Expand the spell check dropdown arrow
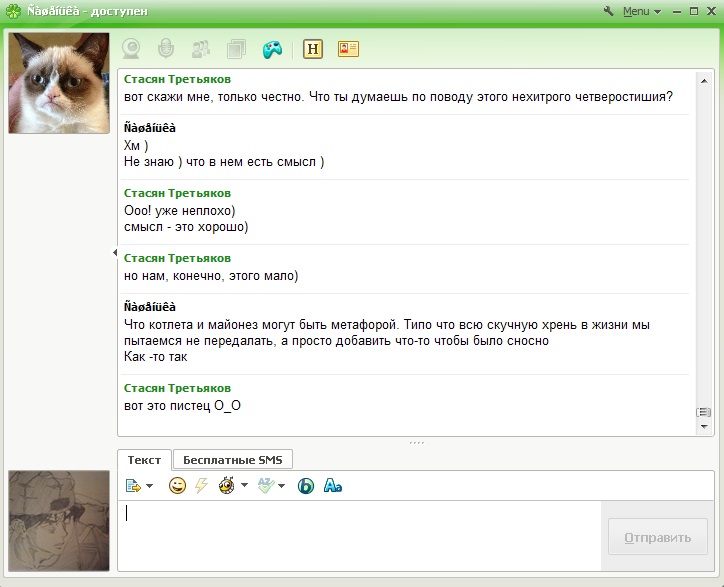This screenshot has width=724, height=587. 281,485
